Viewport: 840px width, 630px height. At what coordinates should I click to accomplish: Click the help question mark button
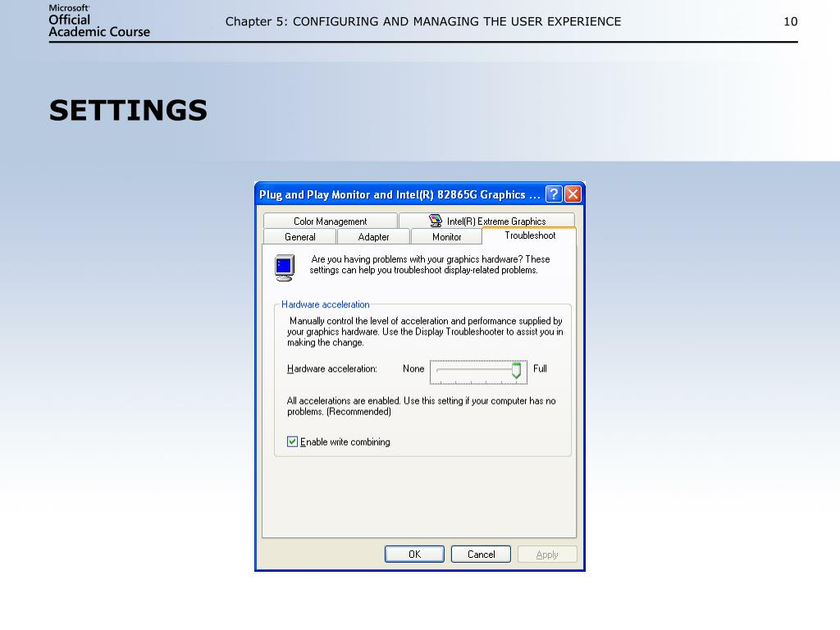point(554,194)
